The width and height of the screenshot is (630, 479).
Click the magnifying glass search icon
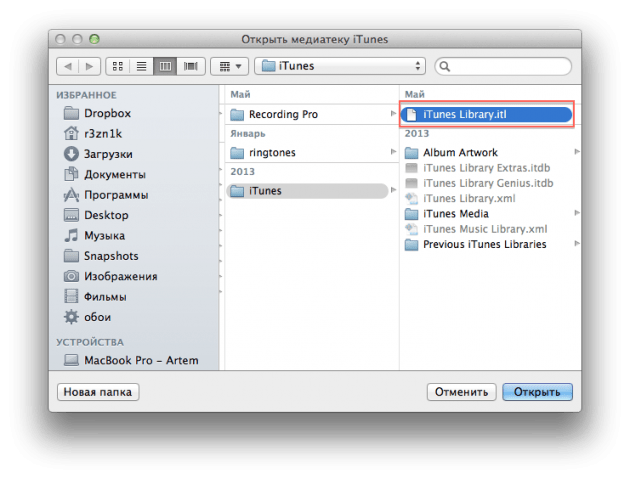(x=445, y=66)
